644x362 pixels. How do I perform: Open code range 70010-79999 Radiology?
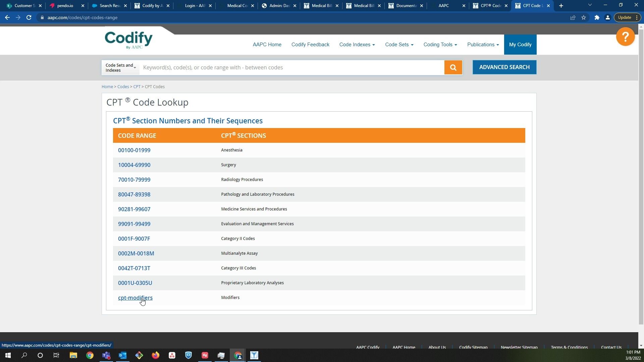(x=134, y=180)
